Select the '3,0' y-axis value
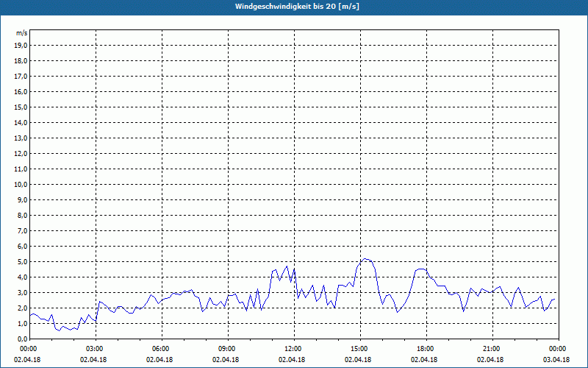This screenshot has height=368, width=588. (x=22, y=292)
